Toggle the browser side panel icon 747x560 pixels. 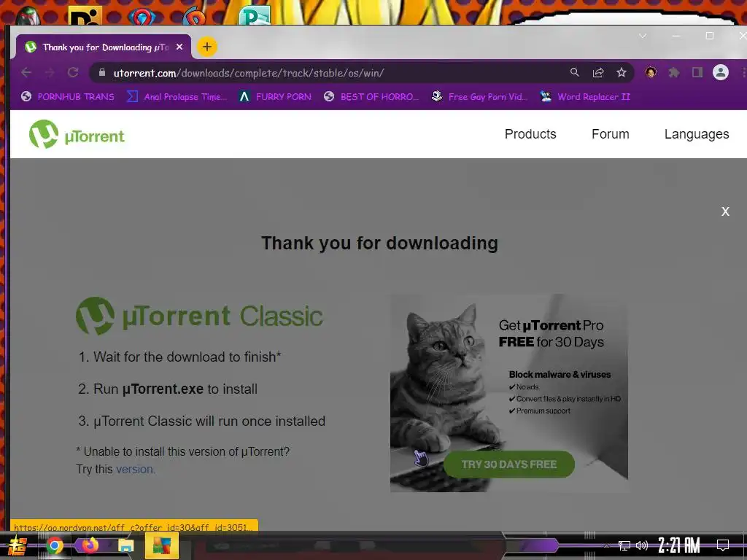697,72
